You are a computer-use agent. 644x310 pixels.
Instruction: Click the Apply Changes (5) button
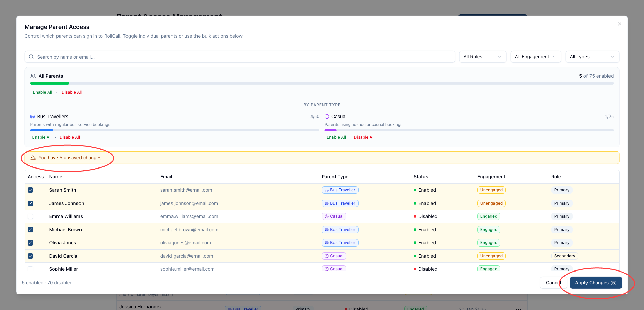[x=596, y=283]
